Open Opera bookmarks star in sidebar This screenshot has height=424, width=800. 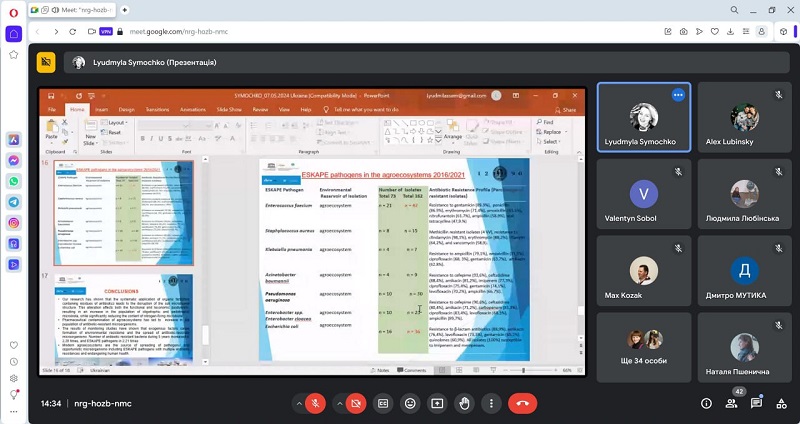[x=14, y=55]
